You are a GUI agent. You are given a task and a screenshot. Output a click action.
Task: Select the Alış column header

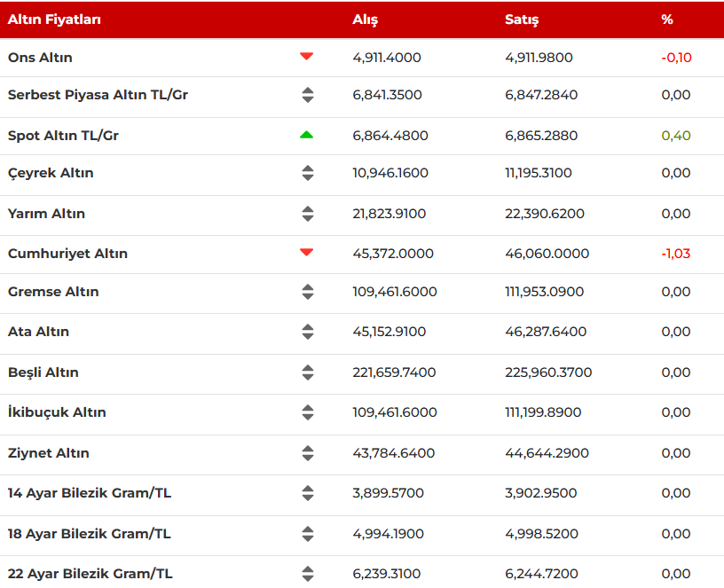click(x=365, y=20)
